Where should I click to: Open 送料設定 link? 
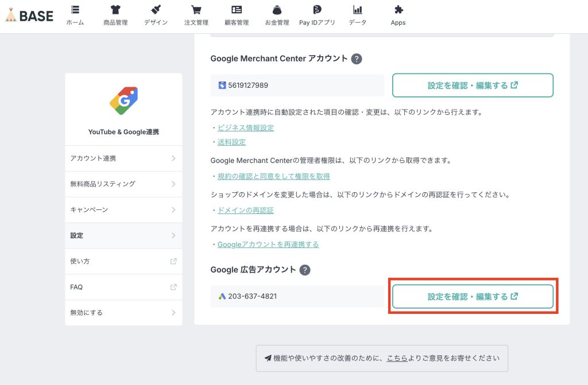231,142
